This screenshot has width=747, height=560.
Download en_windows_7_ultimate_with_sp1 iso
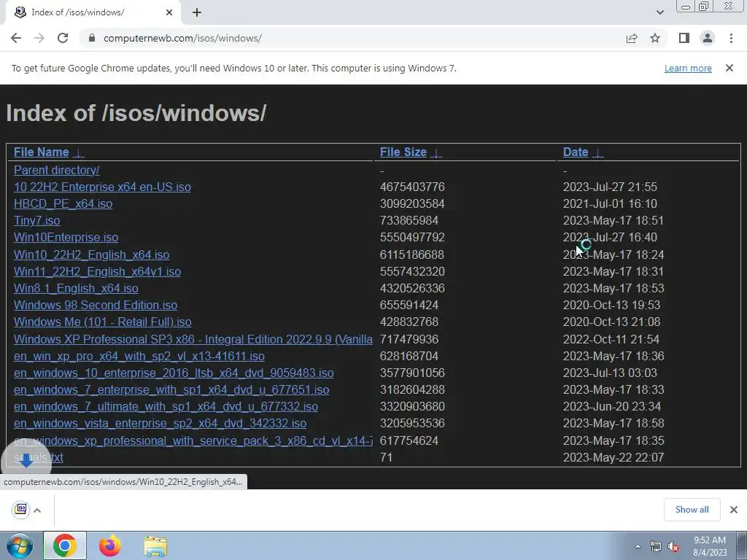click(166, 406)
